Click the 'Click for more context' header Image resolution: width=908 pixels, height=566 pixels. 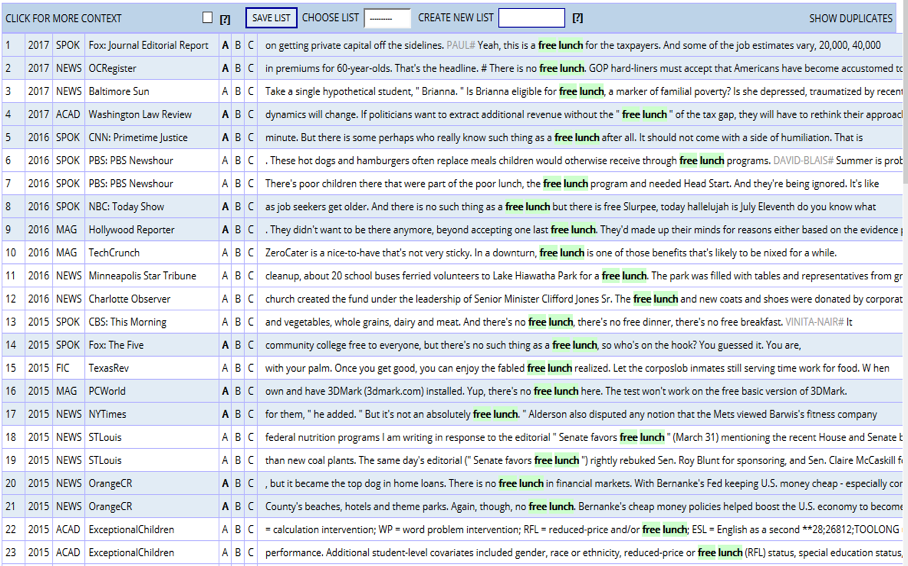pos(64,18)
